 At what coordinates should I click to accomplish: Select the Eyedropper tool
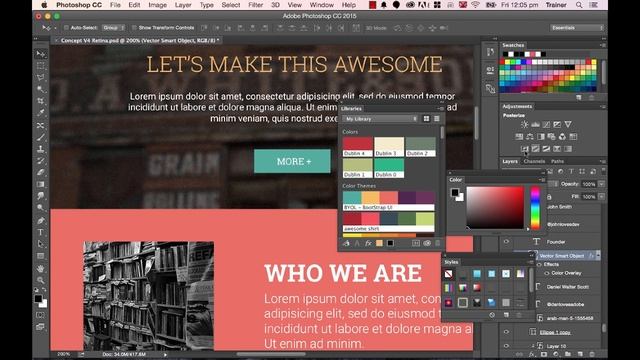(x=40, y=113)
